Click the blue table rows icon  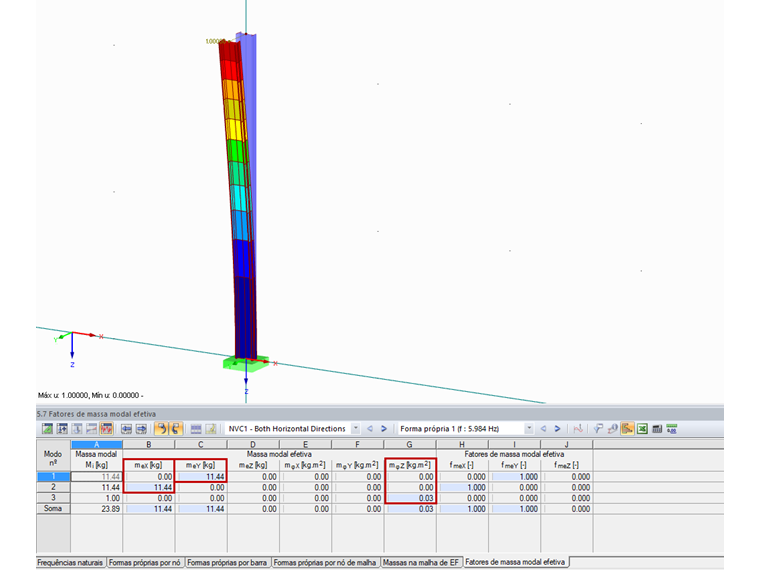coord(196,429)
